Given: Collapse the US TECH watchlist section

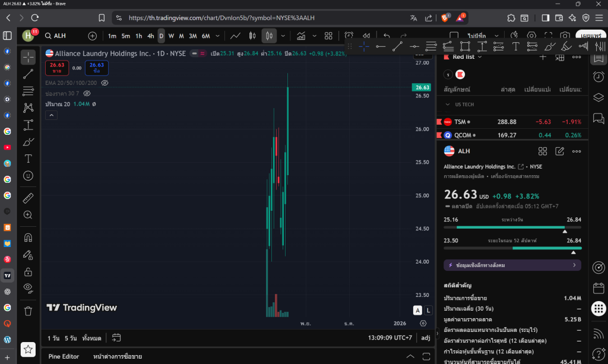Looking at the screenshot, I should pos(448,105).
